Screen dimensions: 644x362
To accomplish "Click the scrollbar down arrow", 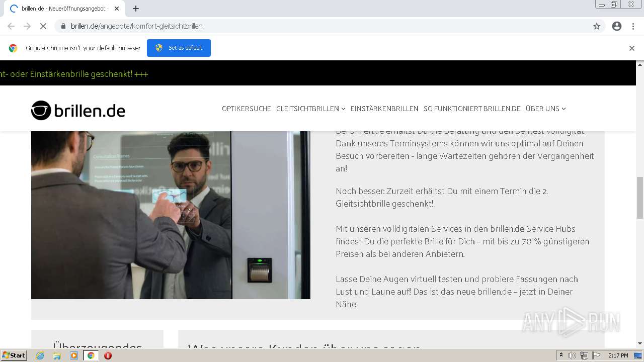I will coord(640,343).
